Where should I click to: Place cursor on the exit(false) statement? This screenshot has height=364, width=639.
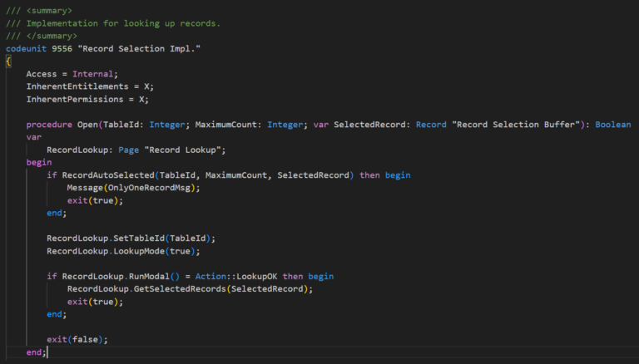pos(77,339)
